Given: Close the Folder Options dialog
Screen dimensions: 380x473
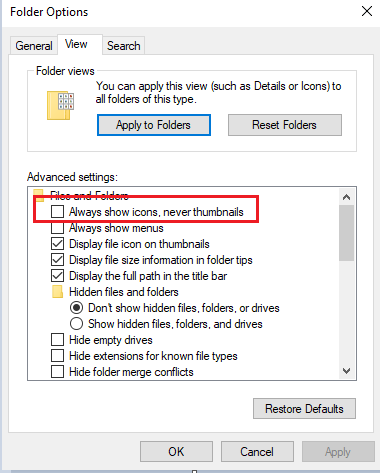Looking at the screenshot, I should tap(367, 11).
